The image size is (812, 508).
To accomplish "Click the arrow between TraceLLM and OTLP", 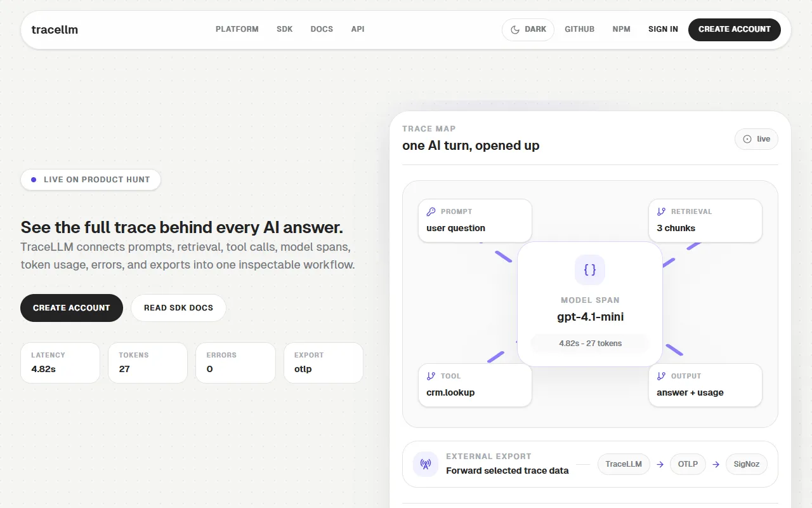I will click(x=660, y=464).
